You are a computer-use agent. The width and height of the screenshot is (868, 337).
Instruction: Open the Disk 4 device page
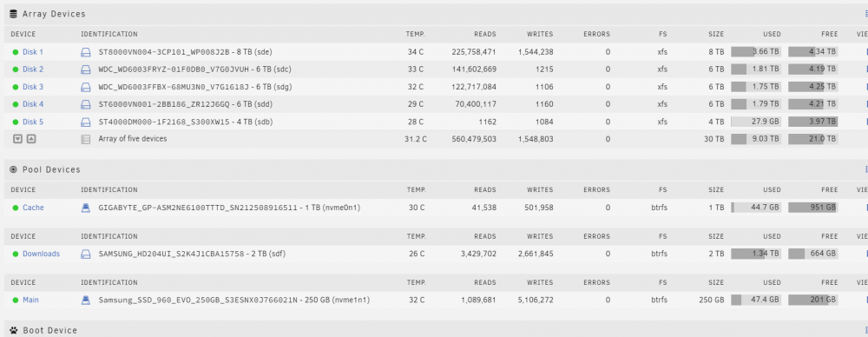[33, 104]
